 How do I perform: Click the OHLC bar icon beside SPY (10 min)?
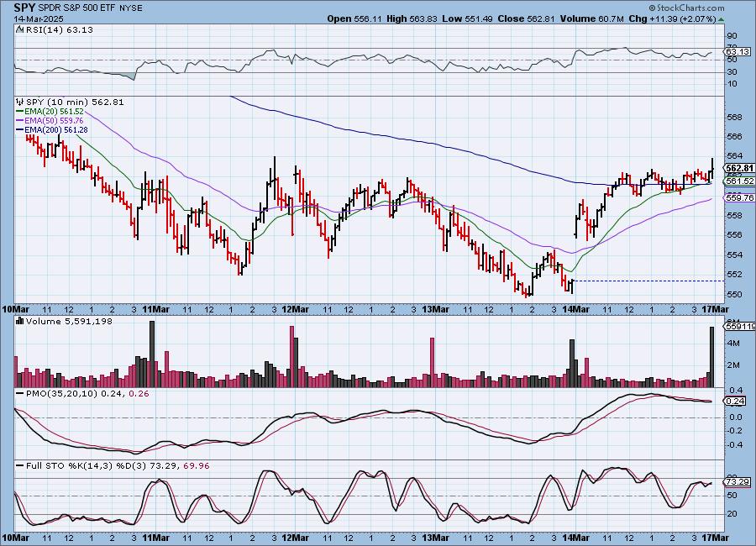coord(20,102)
